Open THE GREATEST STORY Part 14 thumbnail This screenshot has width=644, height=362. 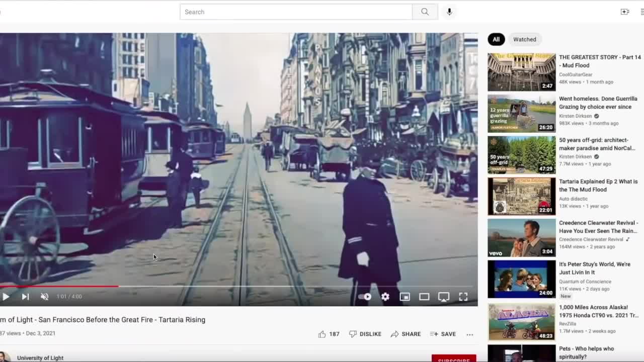pyautogui.click(x=522, y=72)
